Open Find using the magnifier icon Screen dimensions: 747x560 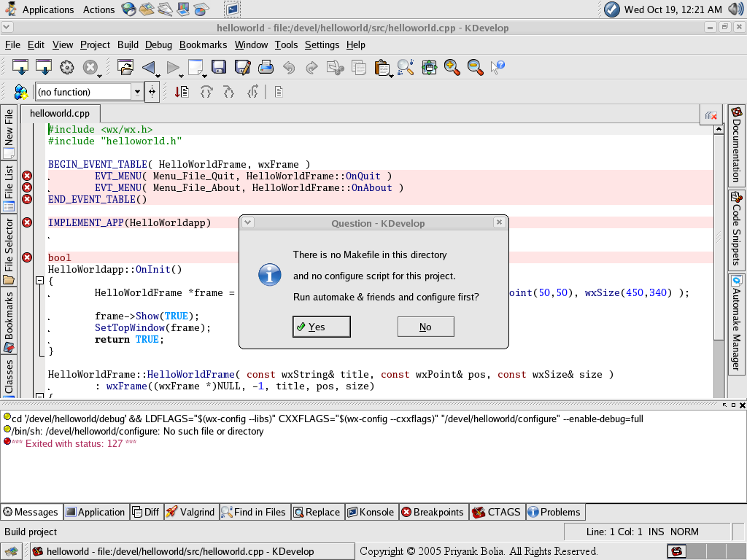(x=406, y=67)
